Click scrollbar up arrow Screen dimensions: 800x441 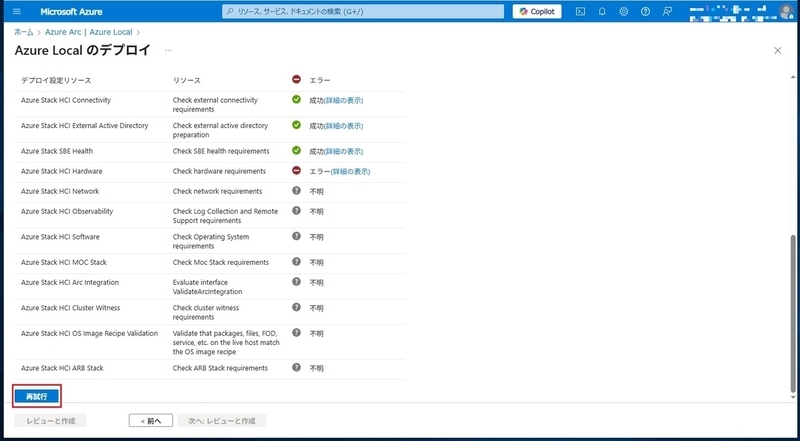[x=793, y=77]
